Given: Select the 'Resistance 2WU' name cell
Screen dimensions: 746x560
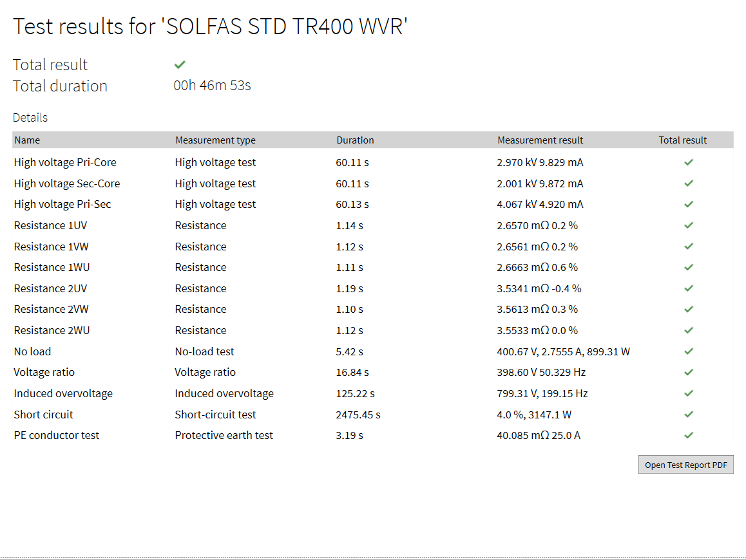Looking at the screenshot, I should [x=52, y=330].
